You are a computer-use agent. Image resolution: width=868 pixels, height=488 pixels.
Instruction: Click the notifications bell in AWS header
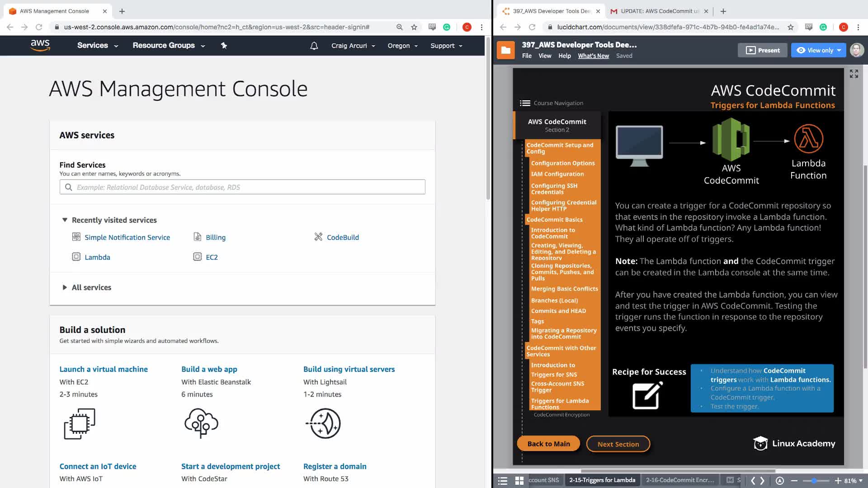point(314,46)
